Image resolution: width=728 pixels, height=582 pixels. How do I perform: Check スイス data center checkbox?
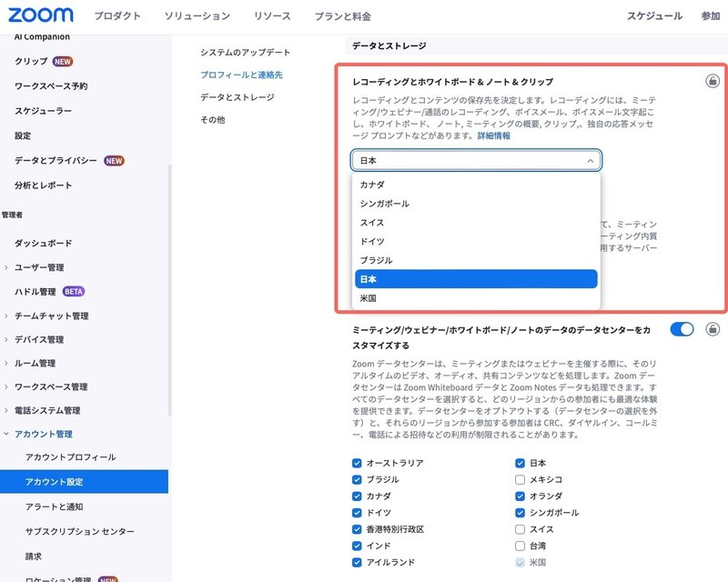tap(520, 529)
